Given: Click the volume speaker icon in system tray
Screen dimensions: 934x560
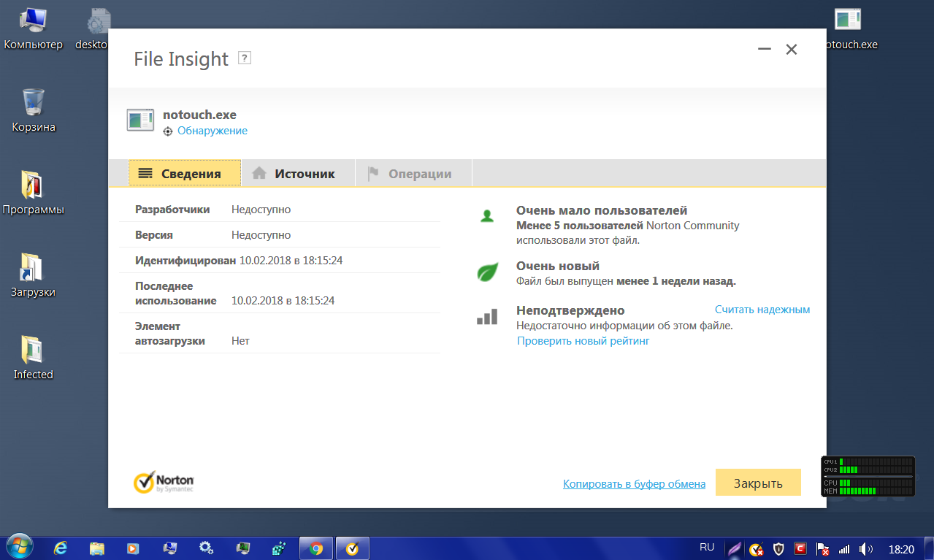Looking at the screenshot, I should (x=866, y=548).
